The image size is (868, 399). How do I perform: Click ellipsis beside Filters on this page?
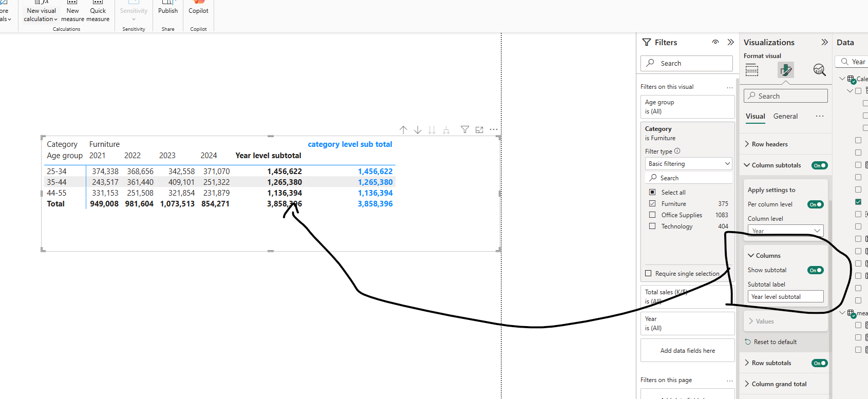[730, 381]
